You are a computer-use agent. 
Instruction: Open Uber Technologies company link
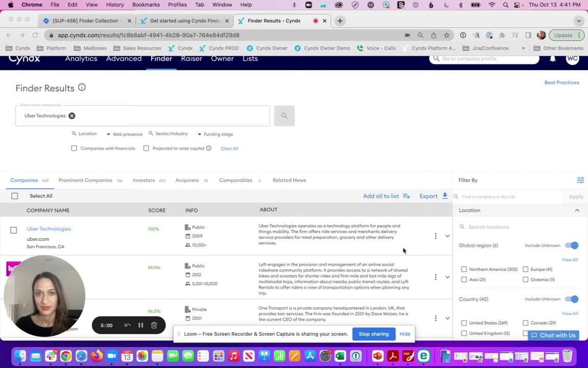click(x=49, y=228)
